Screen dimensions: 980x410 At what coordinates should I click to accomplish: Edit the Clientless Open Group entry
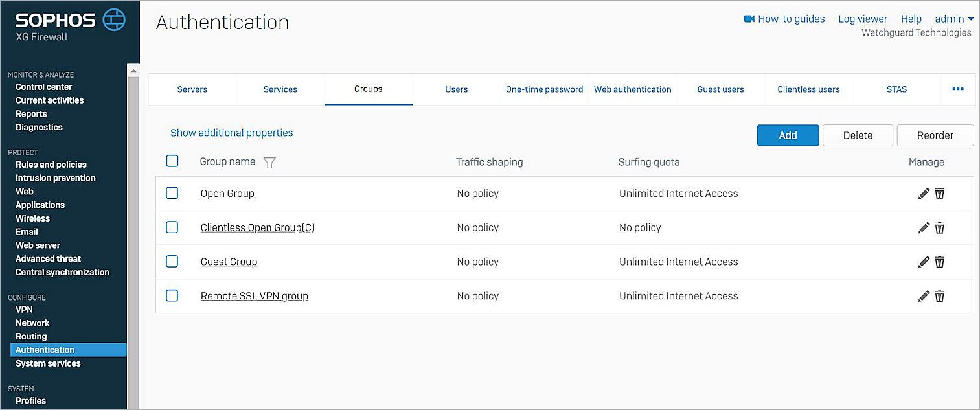tap(923, 227)
